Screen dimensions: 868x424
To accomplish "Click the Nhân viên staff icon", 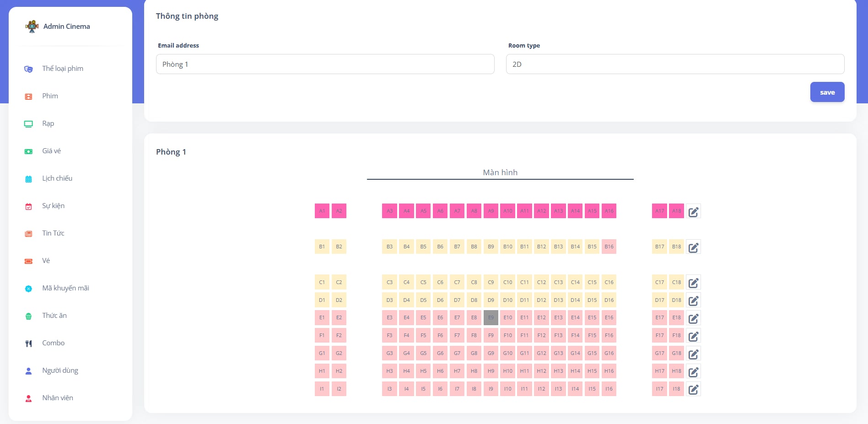I will pos(28,398).
